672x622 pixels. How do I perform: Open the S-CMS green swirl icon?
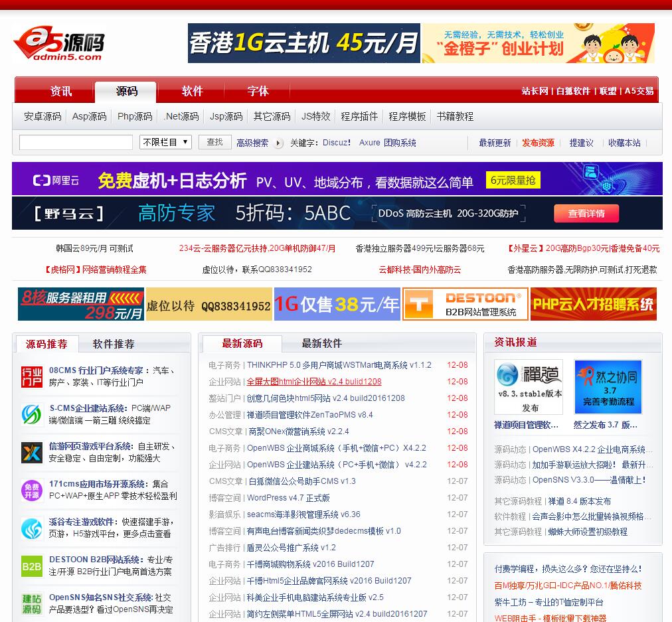tap(32, 415)
